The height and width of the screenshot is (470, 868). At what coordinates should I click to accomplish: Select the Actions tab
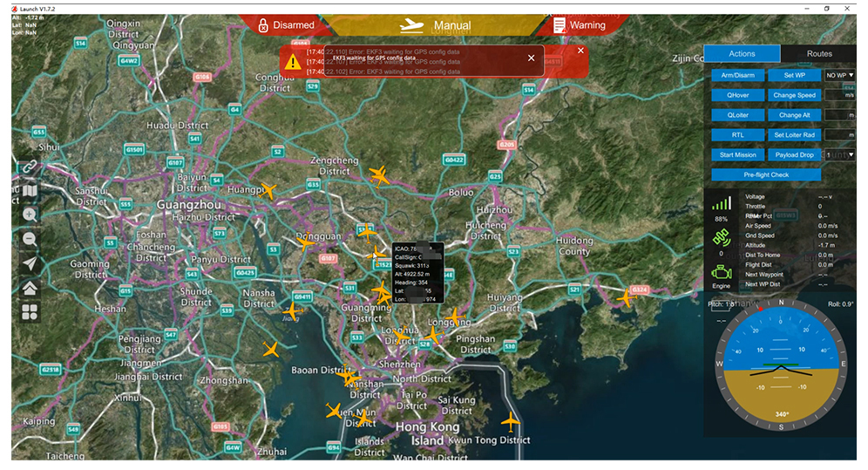point(742,54)
